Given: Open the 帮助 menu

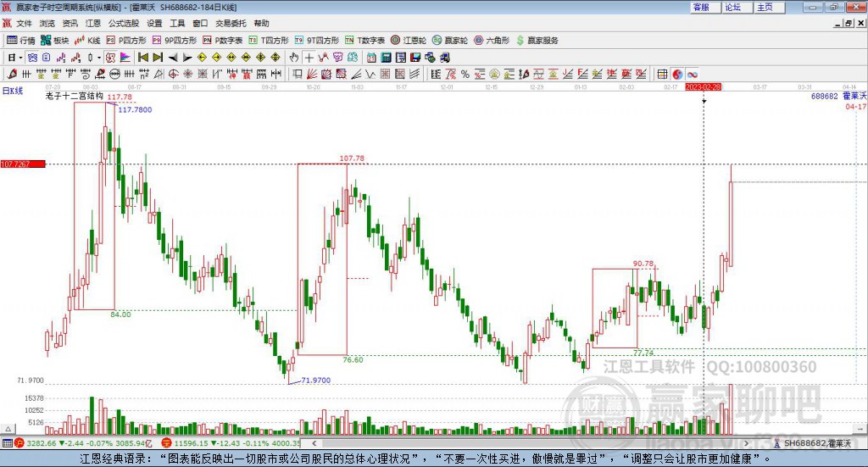Looking at the screenshot, I should pyautogui.click(x=261, y=23).
